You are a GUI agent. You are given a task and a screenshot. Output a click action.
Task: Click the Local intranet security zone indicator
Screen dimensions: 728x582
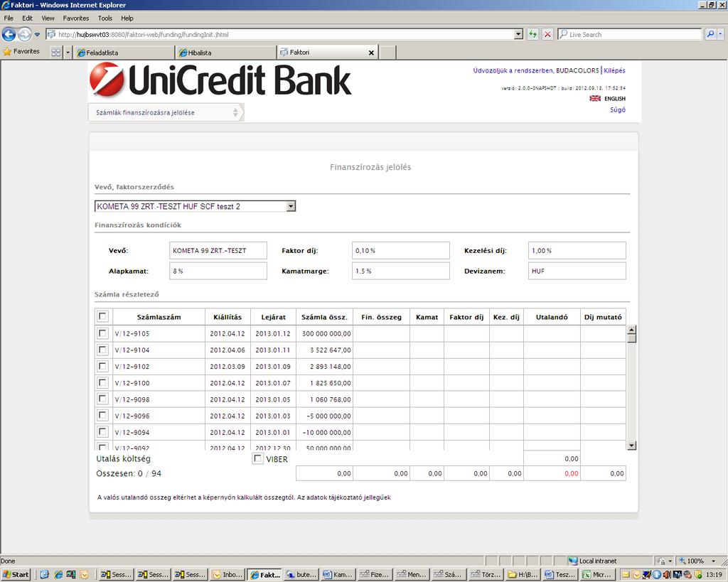pos(593,561)
